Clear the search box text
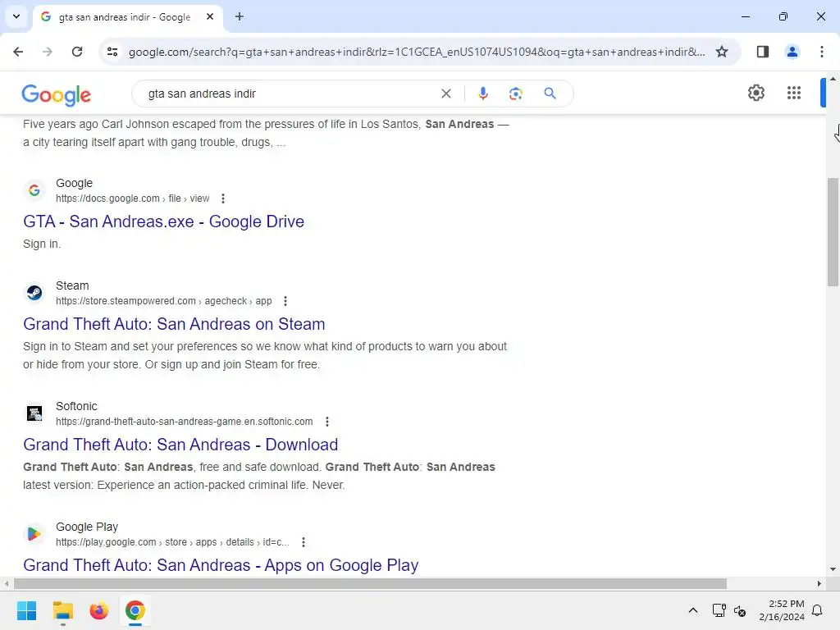Image resolution: width=840 pixels, height=630 pixels. coord(445,94)
